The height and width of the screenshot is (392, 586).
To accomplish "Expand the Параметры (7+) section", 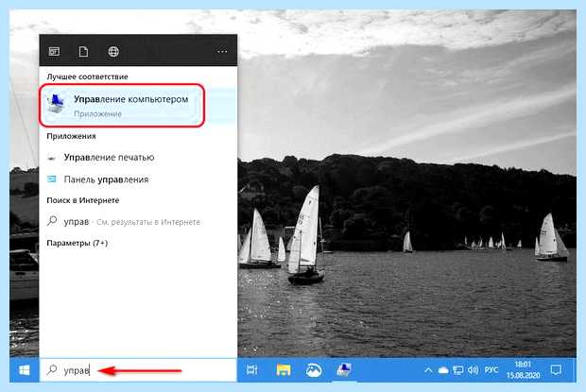I will [77, 243].
